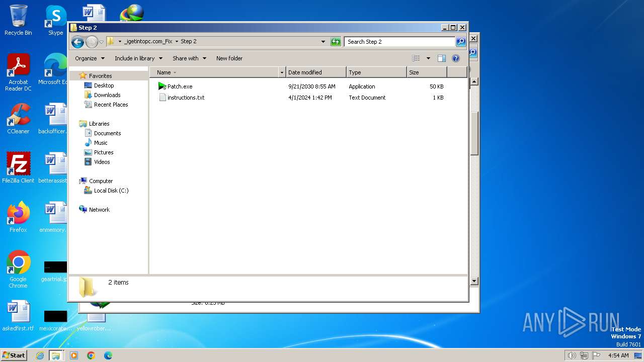
Task: Open Acrobat Reader DC desktop icon
Action: pyautogui.click(x=18, y=73)
